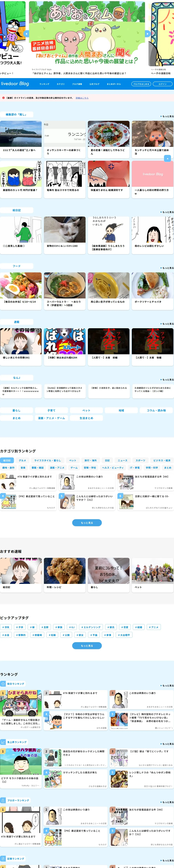174x868 pixels.
Task: Click もっと見る beside 編集部の「推し」
Action: [x=167, y=116]
